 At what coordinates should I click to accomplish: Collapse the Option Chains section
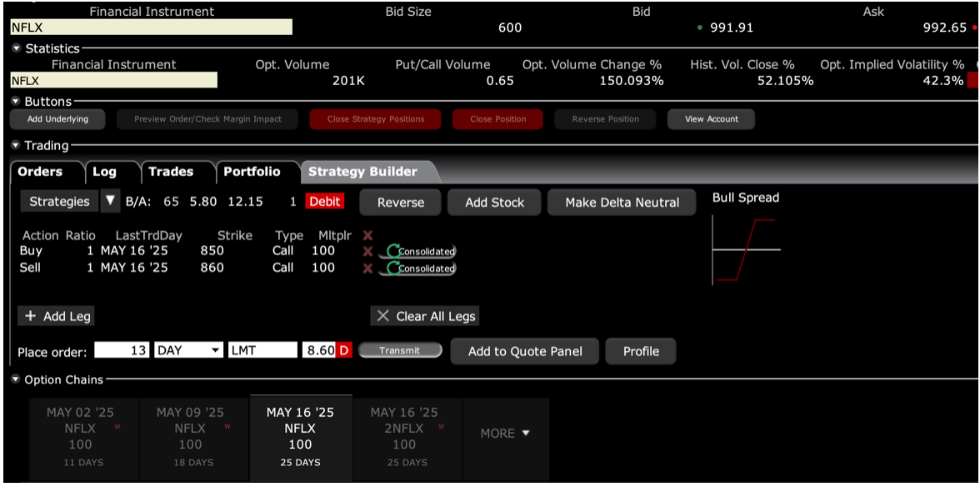pyautogui.click(x=17, y=379)
